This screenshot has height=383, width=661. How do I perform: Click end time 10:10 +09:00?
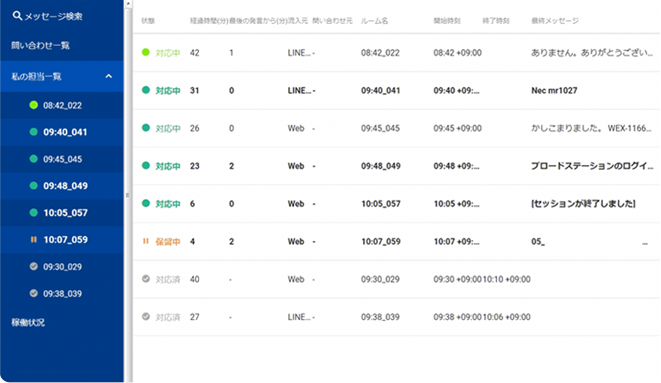pos(506,279)
